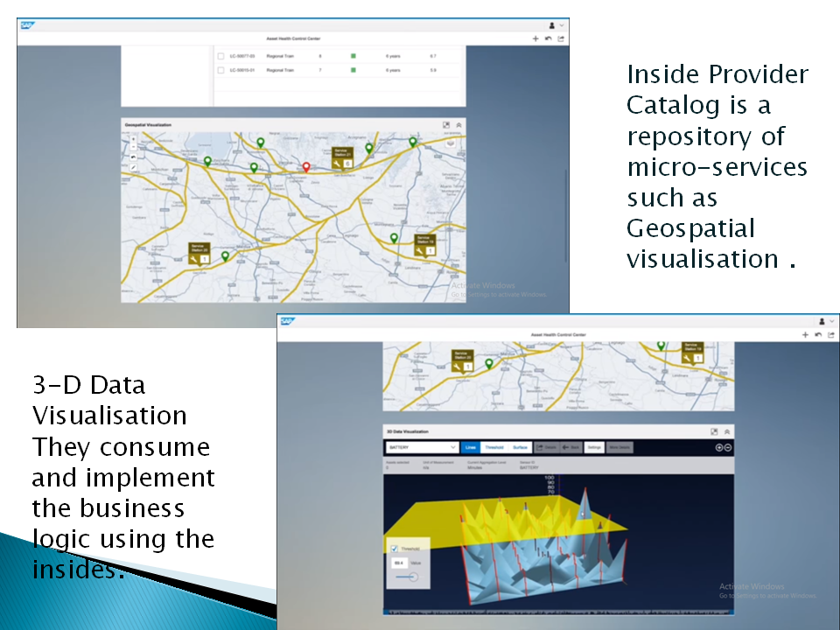This screenshot has width=840, height=630.
Task: Click the share icon in the 3D Data window header
Action: pos(831,335)
